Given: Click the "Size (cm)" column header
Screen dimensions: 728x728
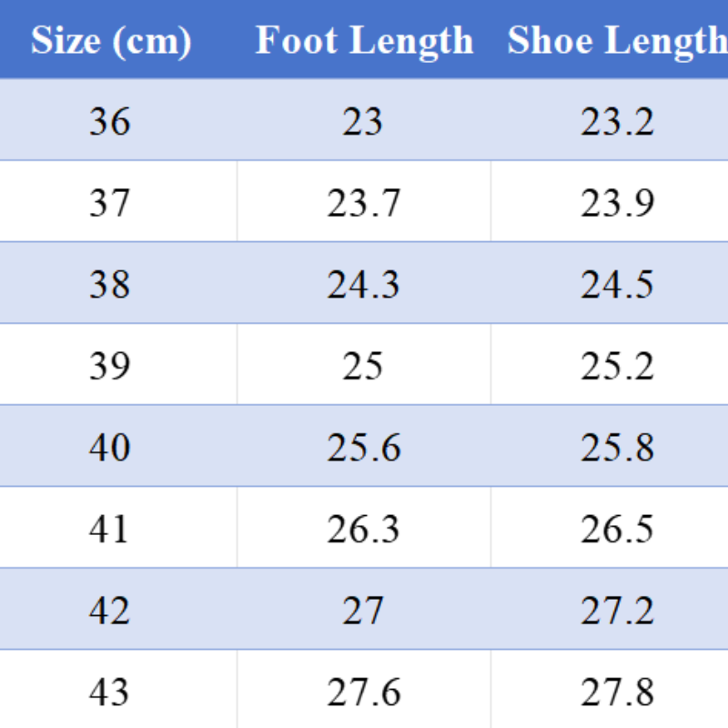Looking at the screenshot, I should point(111,41).
